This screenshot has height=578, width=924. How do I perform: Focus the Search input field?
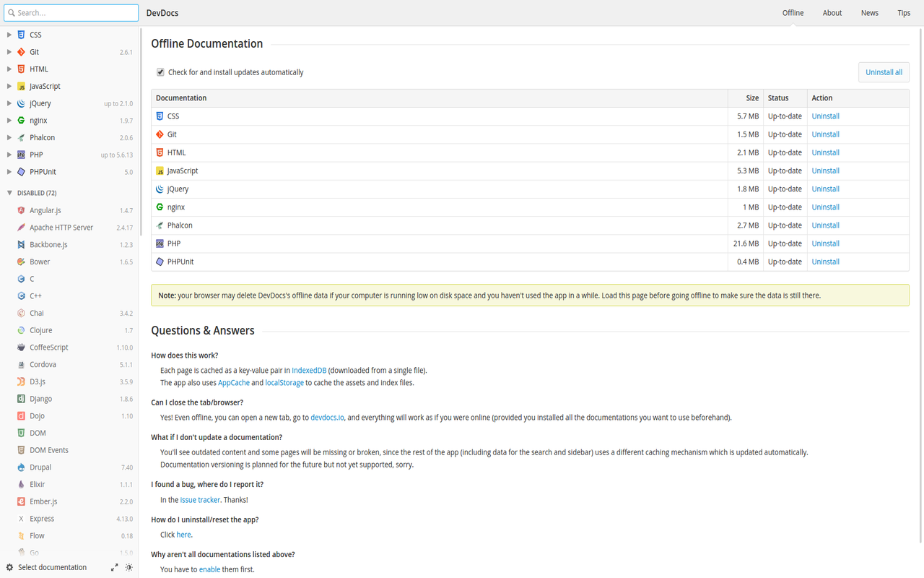[x=71, y=13]
